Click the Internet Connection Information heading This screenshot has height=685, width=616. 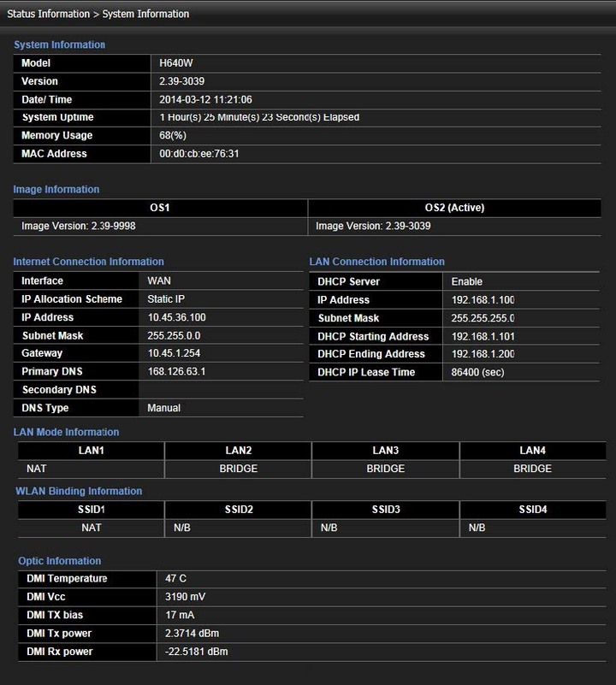tap(89, 261)
